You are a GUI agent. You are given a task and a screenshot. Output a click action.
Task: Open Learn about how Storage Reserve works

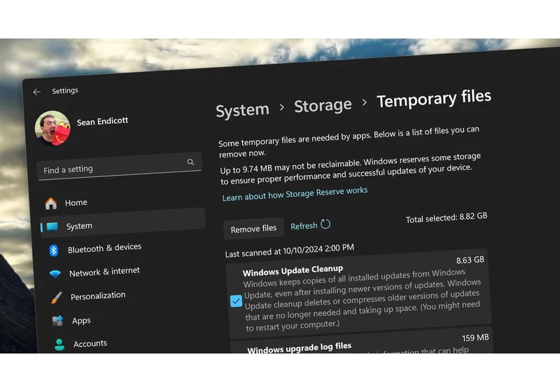[295, 193]
